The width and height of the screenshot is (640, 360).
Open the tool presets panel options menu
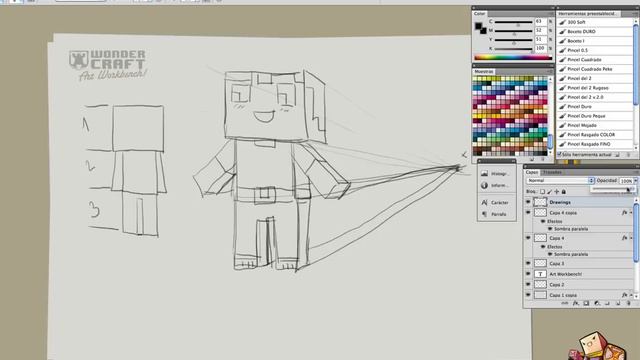(635, 13)
